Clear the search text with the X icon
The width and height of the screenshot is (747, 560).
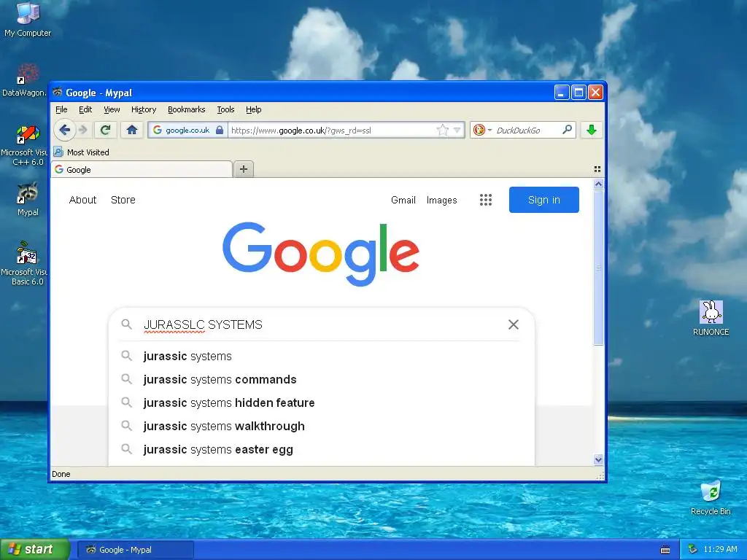pyautogui.click(x=513, y=324)
